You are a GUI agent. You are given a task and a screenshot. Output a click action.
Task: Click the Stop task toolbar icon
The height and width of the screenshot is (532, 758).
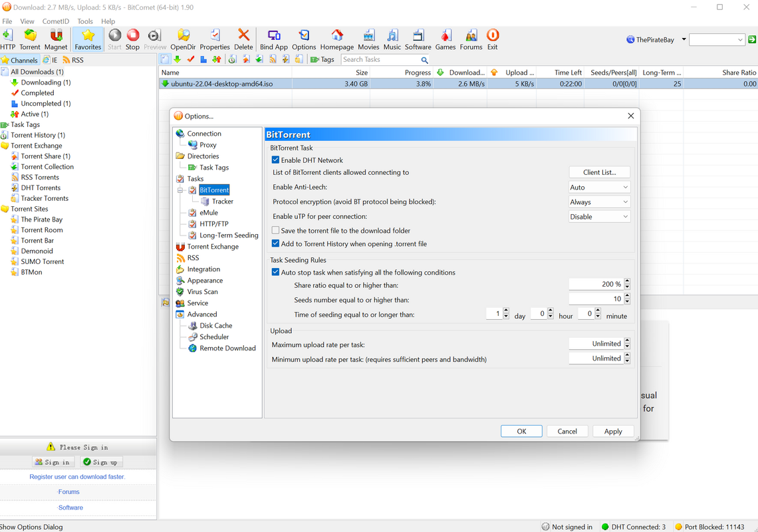click(x=132, y=39)
